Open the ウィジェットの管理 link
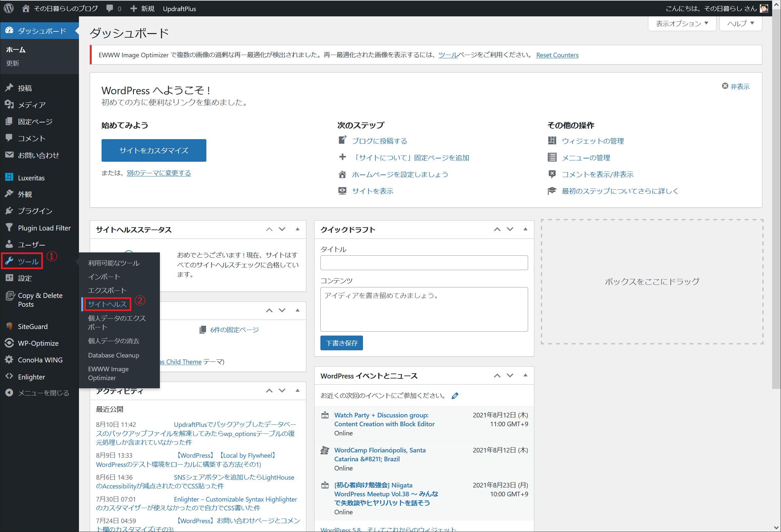This screenshot has height=532, width=781. 593,141
